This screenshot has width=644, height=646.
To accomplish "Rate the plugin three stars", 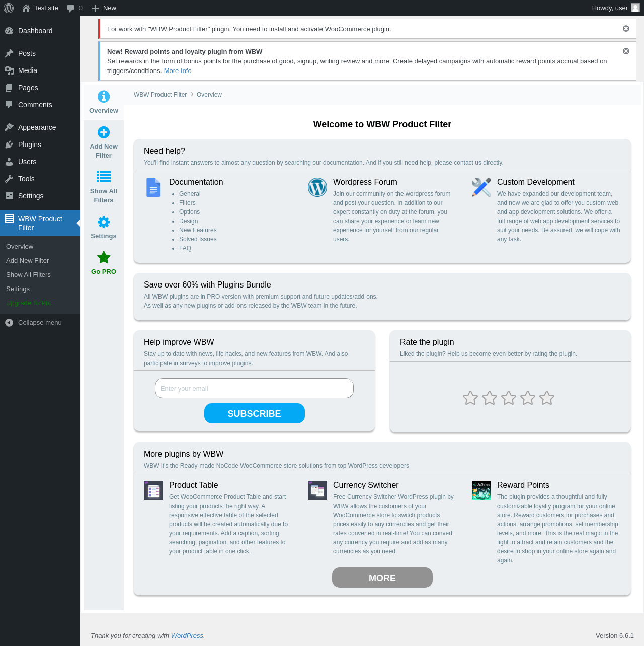I will point(509,398).
